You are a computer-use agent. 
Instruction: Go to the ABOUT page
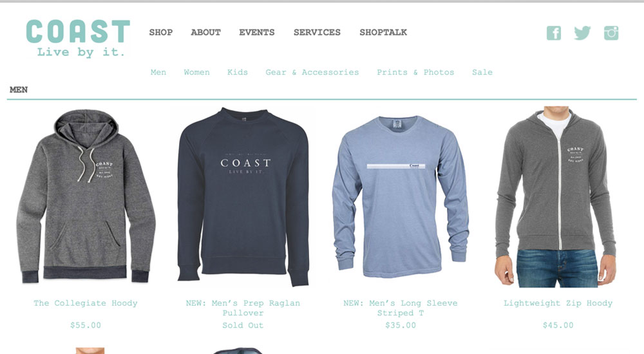click(206, 32)
